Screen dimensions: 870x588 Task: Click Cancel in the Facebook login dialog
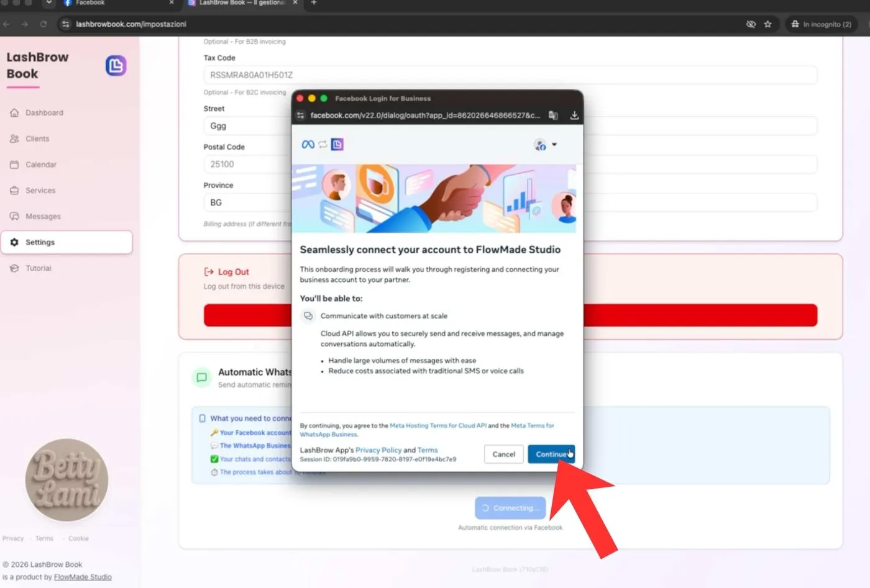click(x=503, y=454)
